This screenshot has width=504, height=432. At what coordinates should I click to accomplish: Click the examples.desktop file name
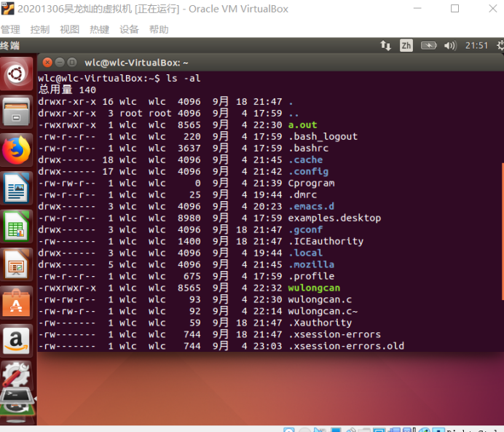point(334,219)
